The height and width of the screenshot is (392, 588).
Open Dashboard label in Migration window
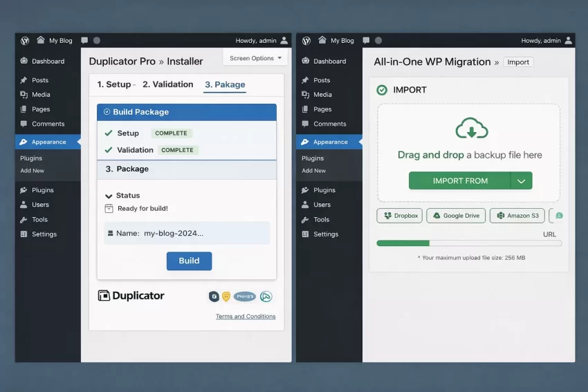pyautogui.click(x=329, y=61)
